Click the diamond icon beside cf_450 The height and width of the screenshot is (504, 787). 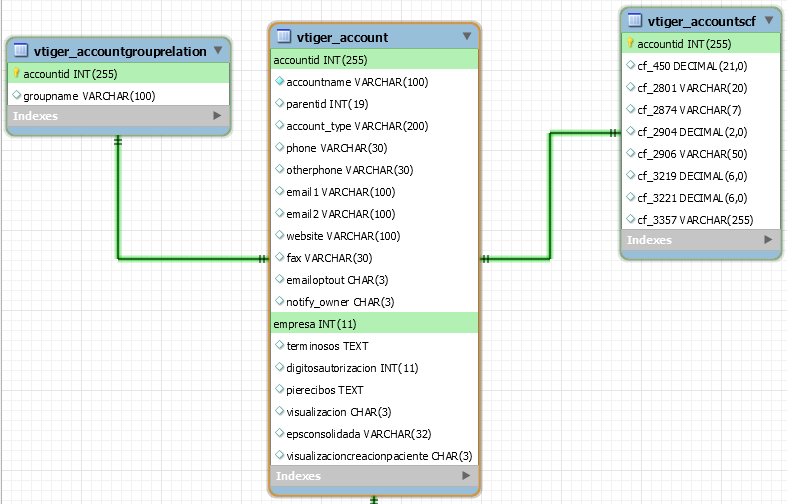point(630,65)
